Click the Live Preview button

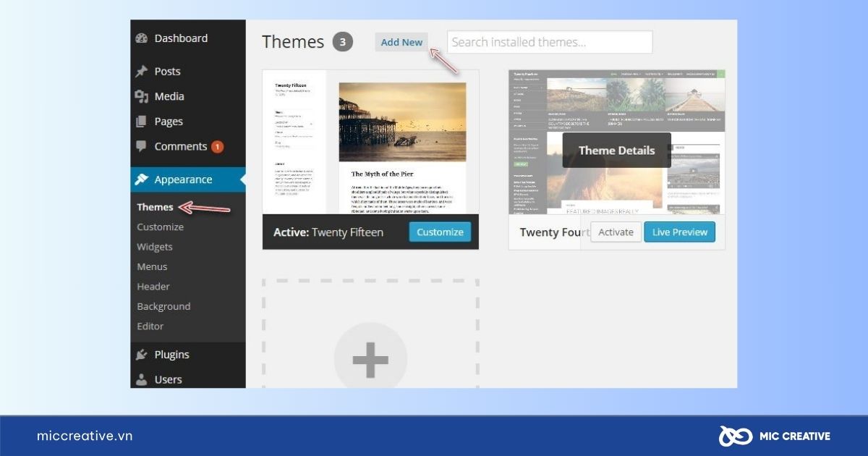coord(680,232)
